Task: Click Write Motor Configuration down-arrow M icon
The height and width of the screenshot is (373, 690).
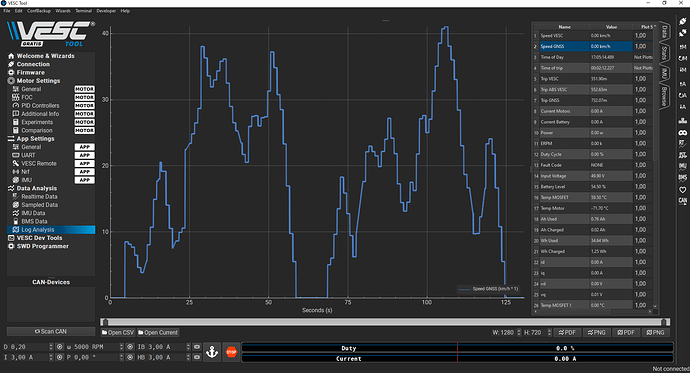Action: (x=683, y=69)
